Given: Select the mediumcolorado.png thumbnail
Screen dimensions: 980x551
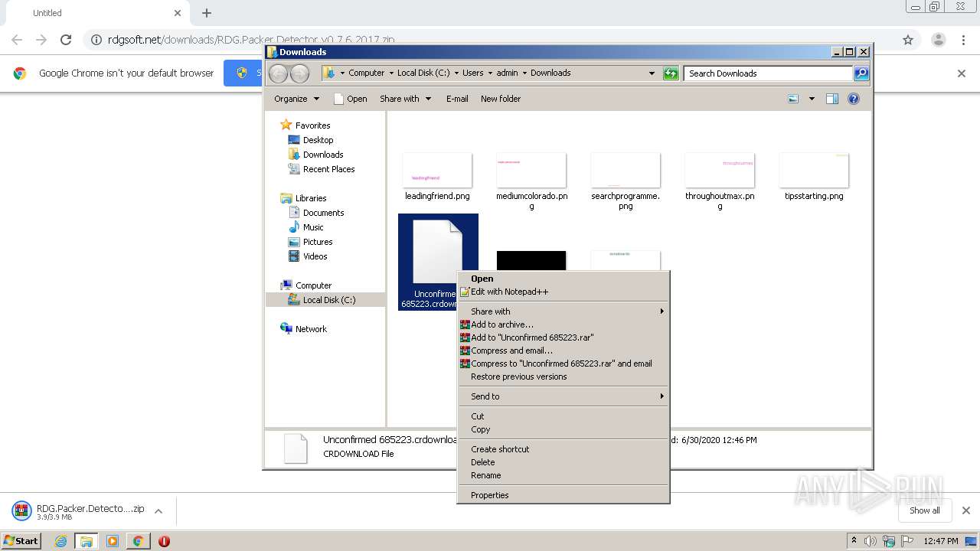Looking at the screenshot, I should pos(531,171).
